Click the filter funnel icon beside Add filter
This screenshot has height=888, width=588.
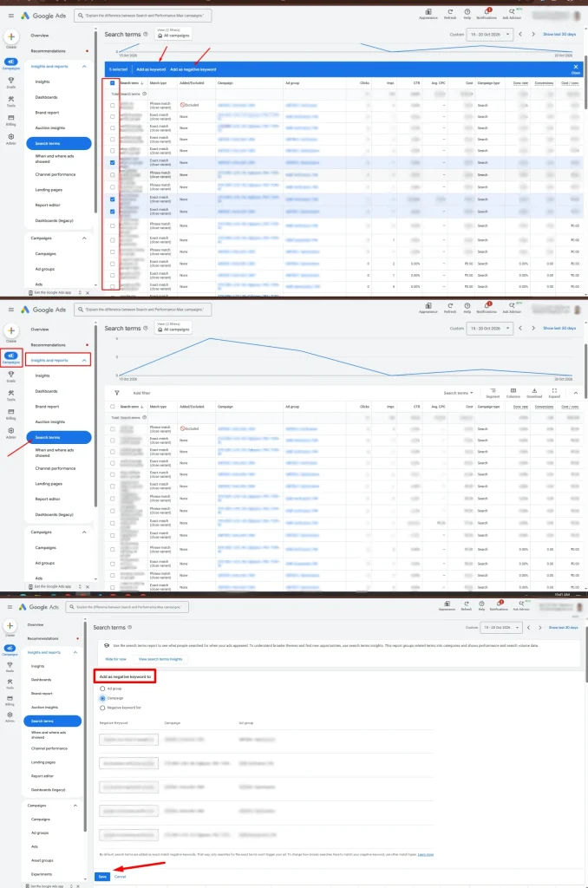coord(117,393)
